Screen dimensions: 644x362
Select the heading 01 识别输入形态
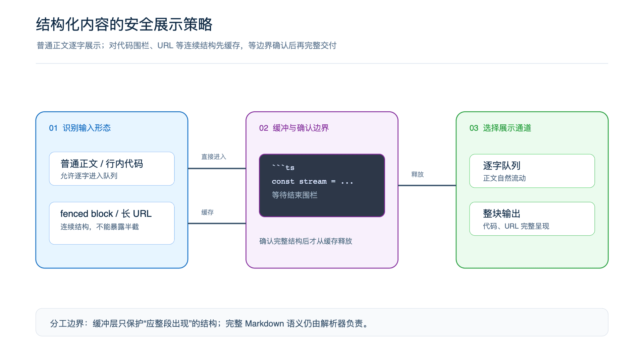coord(80,128)
